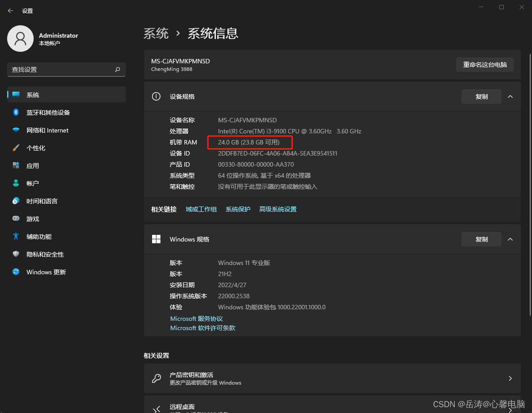This screenshot has height=413, width=532.
Task: Click the network Wi-Fi icon in sidebar
Action: pyautogui.click(x=16, y=130)
